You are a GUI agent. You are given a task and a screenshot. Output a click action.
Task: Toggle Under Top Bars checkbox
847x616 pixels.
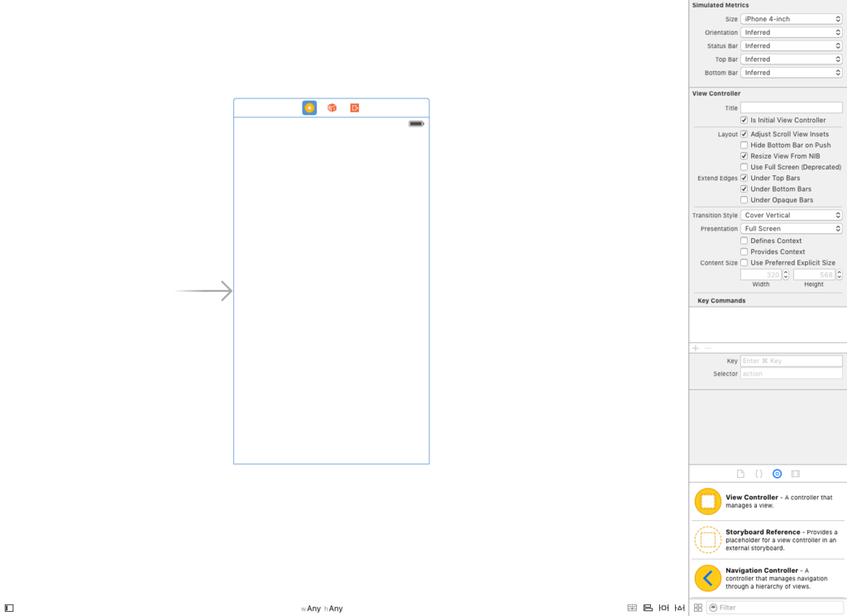pos(744,178)
